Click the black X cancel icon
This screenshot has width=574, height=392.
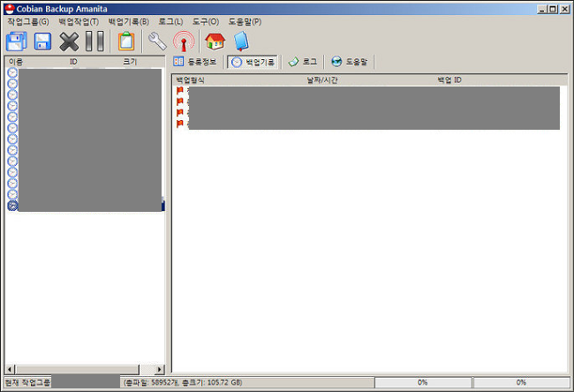point(69,41)
